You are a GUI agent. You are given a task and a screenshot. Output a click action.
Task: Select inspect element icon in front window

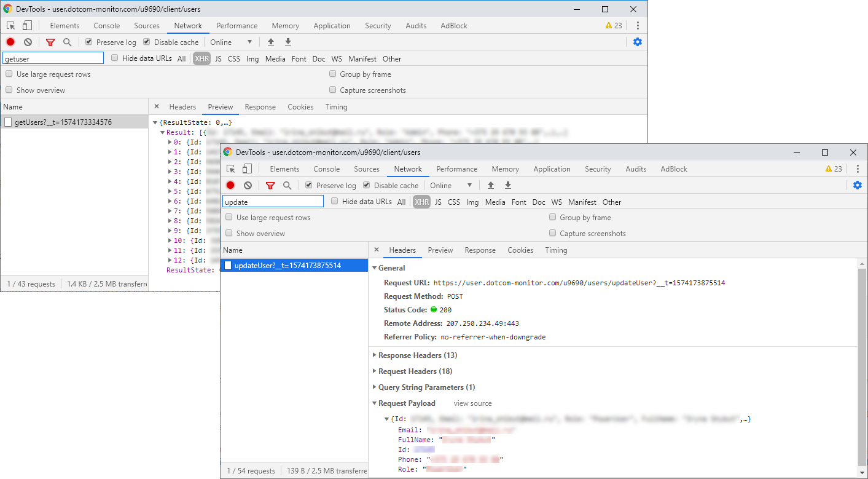[231, 168]
